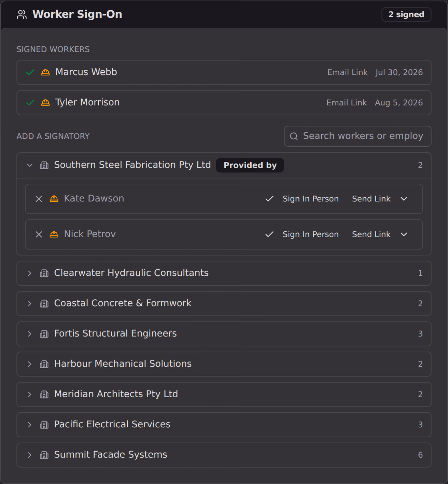The width and height of the screenshot is (448, 484).
Task: Click the building icon for Southern Steel Fabrication
Action: coord(44,165)
